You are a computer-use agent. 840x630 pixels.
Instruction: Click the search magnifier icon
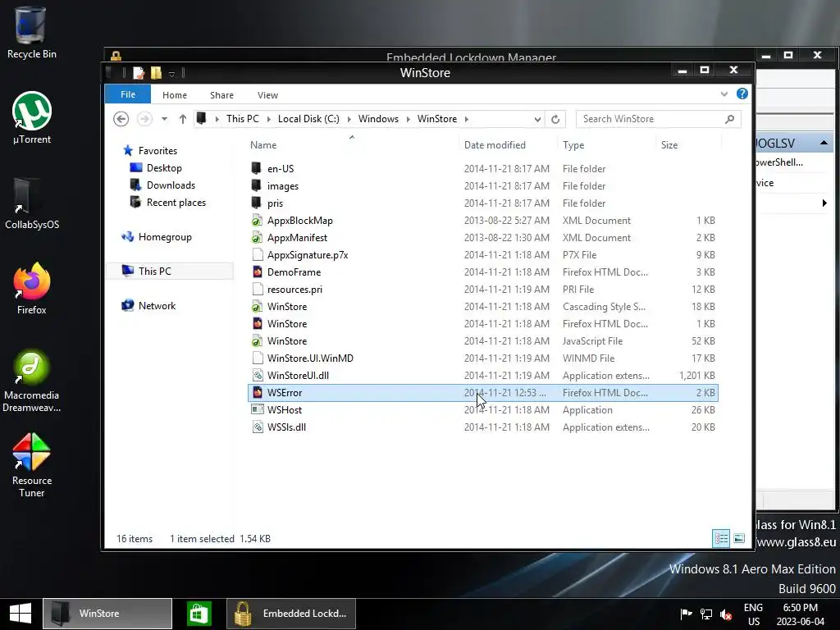[x=729, y=119]
